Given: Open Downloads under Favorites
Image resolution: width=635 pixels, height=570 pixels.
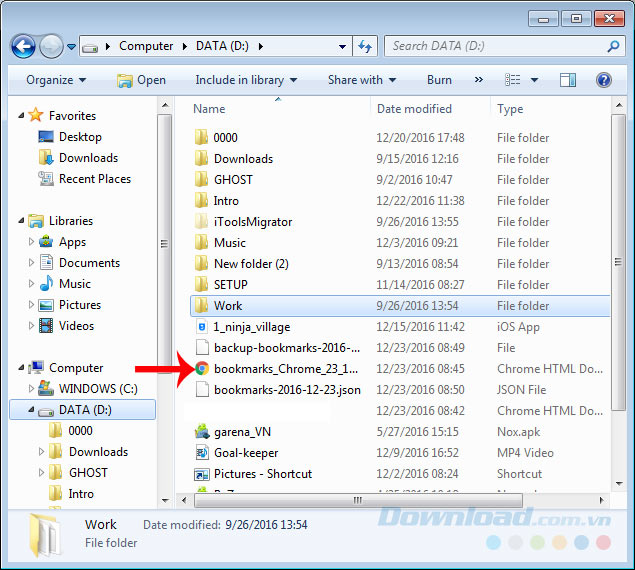Looking at the screenshot, I should pyautogui.click(x=89, y=158).
